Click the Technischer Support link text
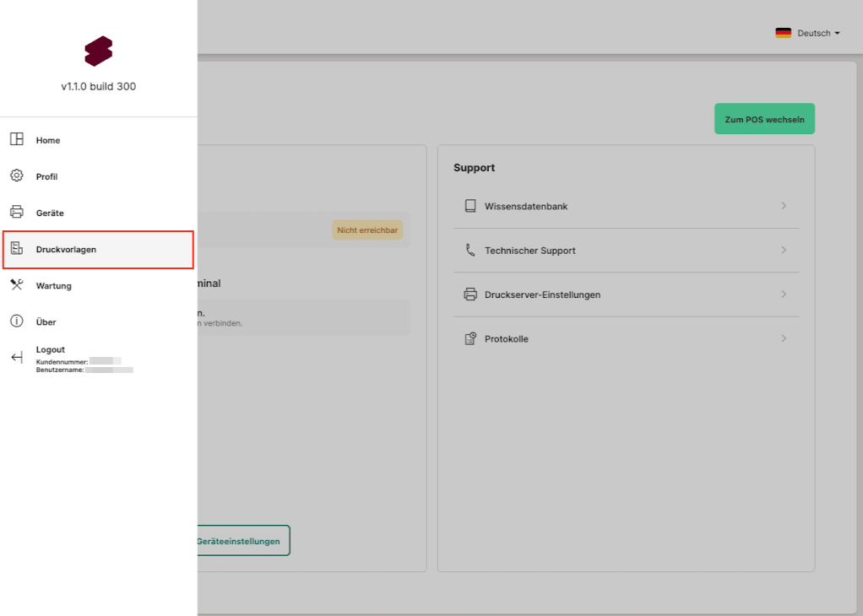Viewport: 863px width, 616px height. (x=530, y=251)
